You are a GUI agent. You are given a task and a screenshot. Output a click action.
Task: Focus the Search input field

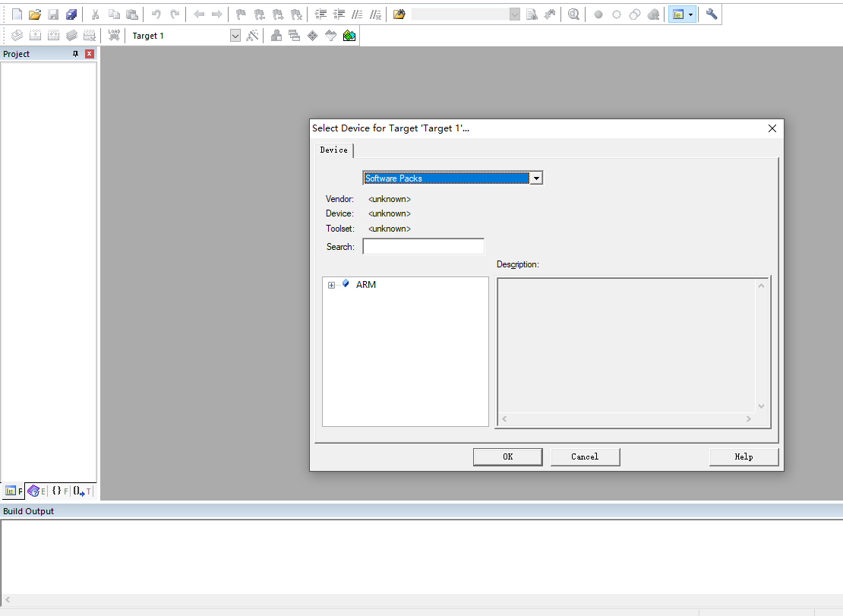(424, 247)
